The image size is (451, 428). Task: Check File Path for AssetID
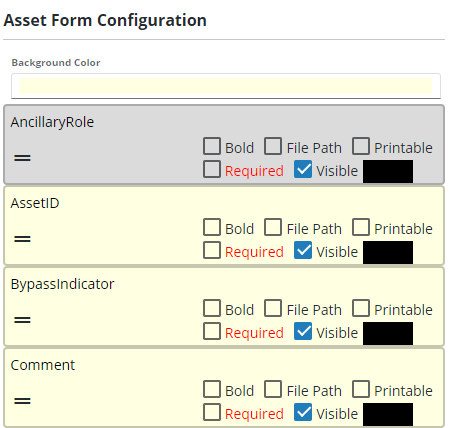pyautogui.click(x=273, y=227)
